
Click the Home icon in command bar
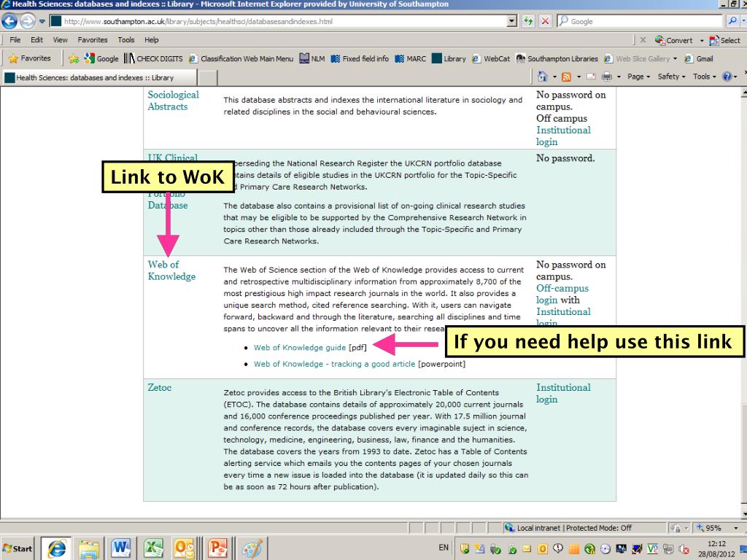pos(542,77)
